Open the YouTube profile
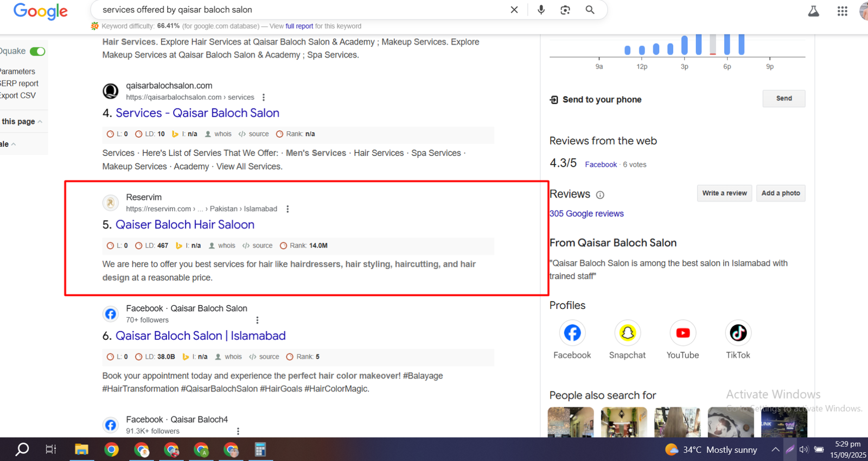The height and width of the screenshot is (461, 868). (x=682, y=333)
